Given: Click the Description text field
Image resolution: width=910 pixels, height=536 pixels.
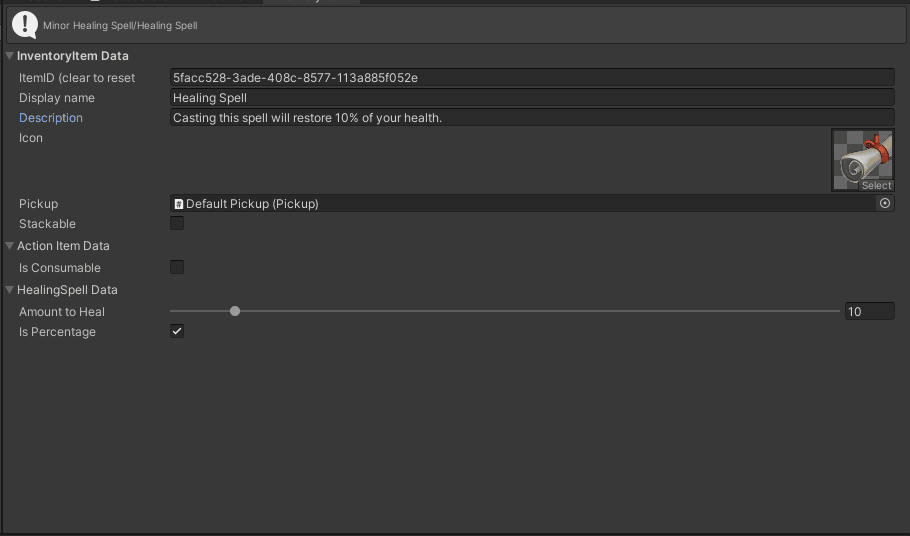Looking at the screenshot, I should (530, 118).
